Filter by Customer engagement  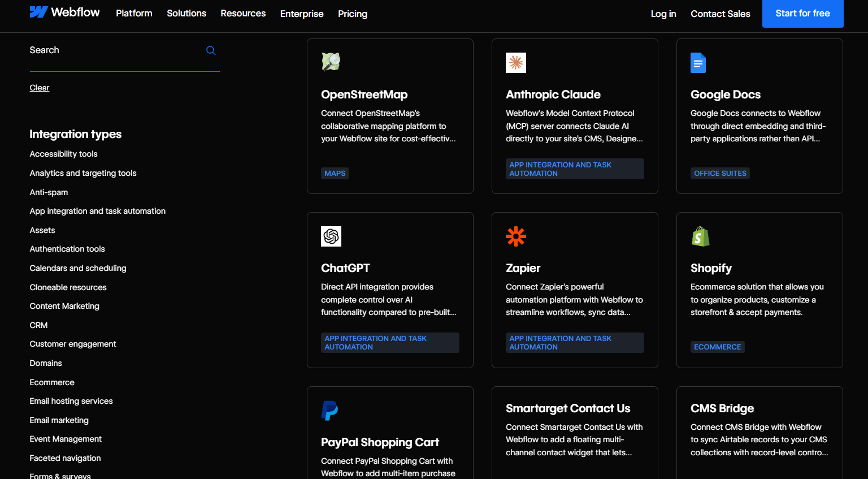[73, 344]
